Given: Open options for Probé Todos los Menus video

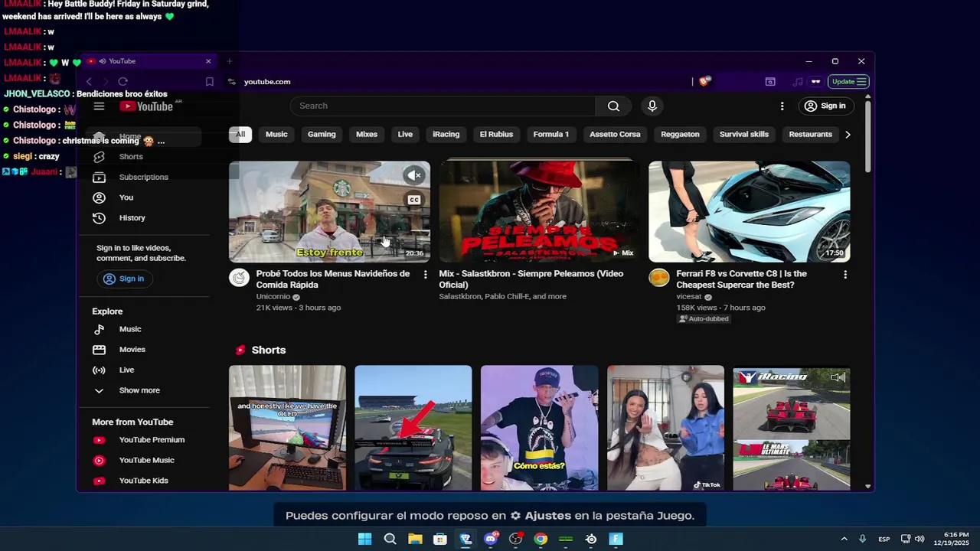Looking at the screenshot, I should [426, 275].
